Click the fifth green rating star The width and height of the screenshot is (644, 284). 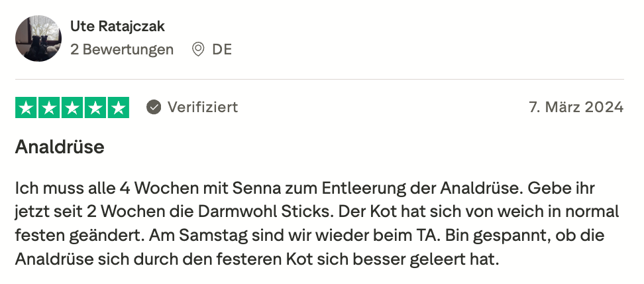(118, 107)
